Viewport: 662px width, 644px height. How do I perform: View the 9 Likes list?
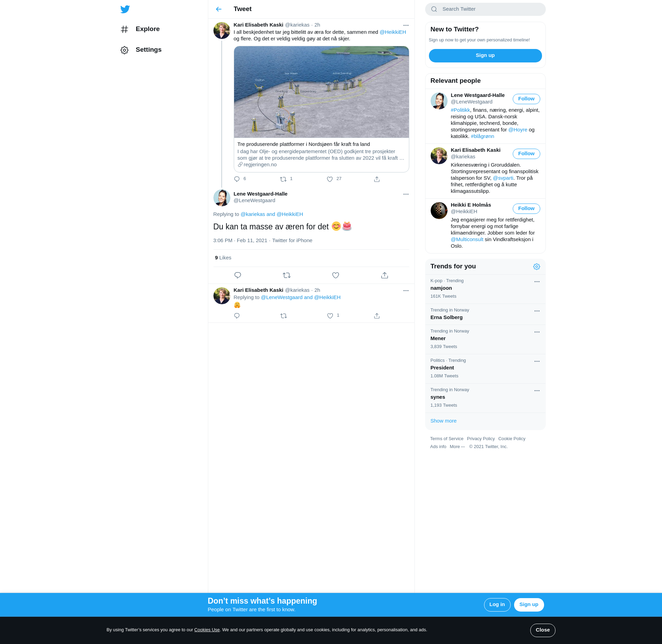click(x=223, y=258)
